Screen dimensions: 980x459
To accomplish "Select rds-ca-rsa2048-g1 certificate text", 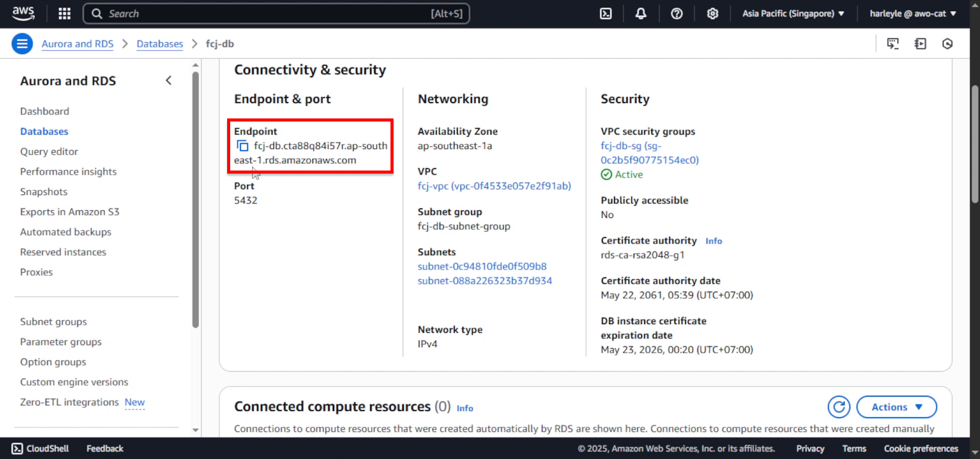I will (643, 255).
